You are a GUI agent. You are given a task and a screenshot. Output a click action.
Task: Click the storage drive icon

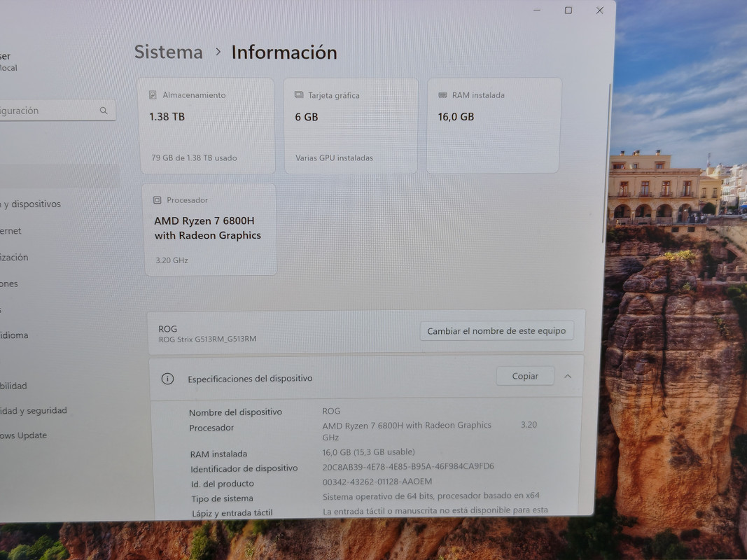pyautogui.click(x=153, y=94)
